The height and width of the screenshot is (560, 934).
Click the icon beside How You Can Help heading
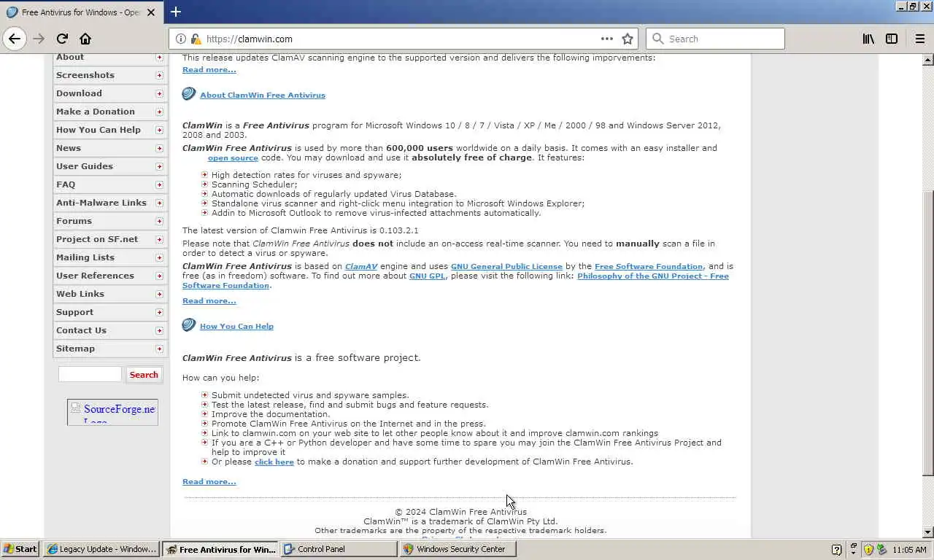[189, 325]
